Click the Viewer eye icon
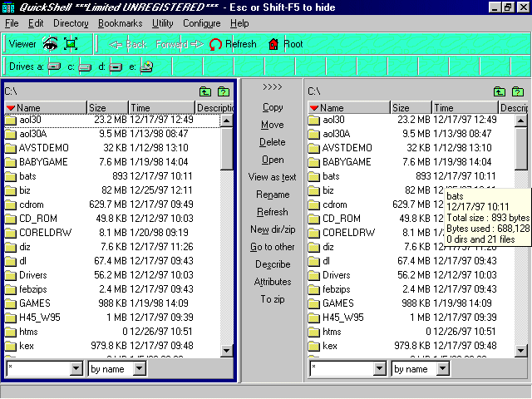The height and width of the screenshot is (399, 532). pyautogui.click(x=51, y=44)
